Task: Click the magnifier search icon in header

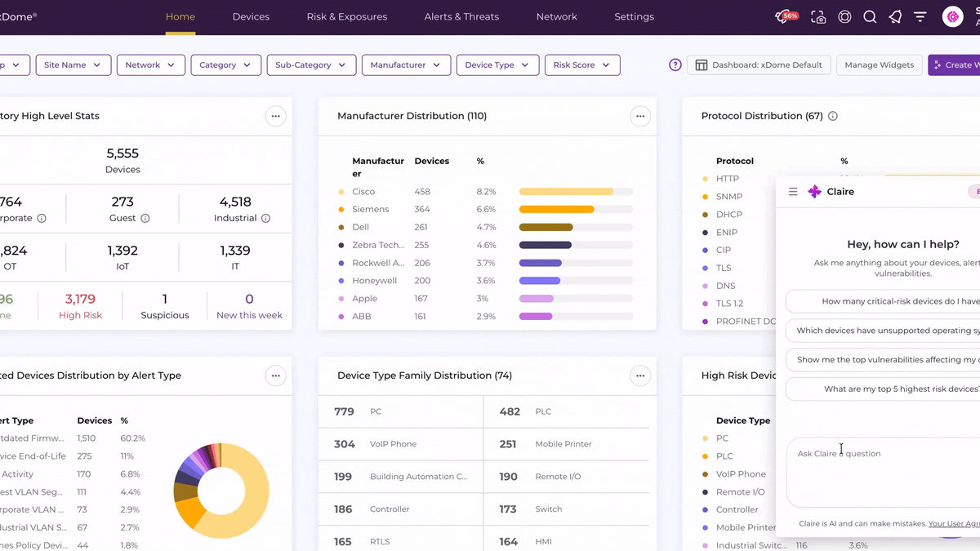Action: pos(870,17)
